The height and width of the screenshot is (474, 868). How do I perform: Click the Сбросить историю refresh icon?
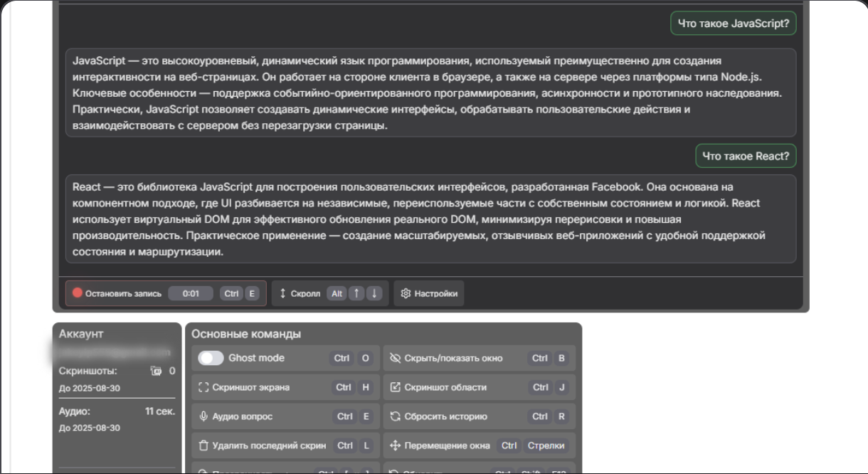[x=396, y=416]
